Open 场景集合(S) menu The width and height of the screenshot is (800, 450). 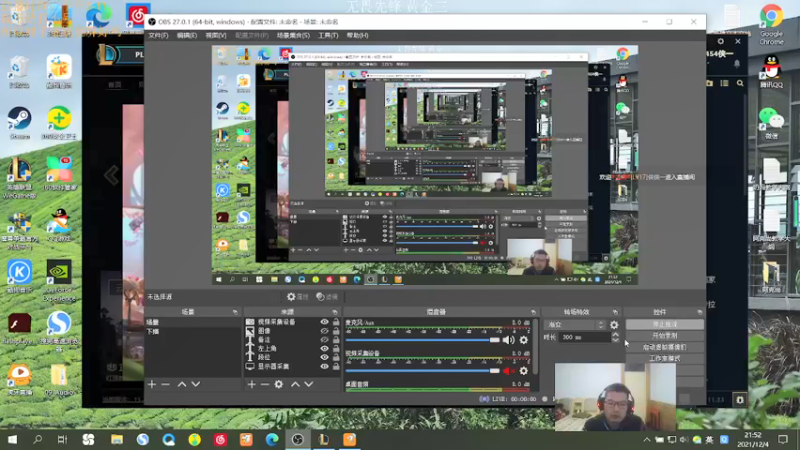coord(293,36)
